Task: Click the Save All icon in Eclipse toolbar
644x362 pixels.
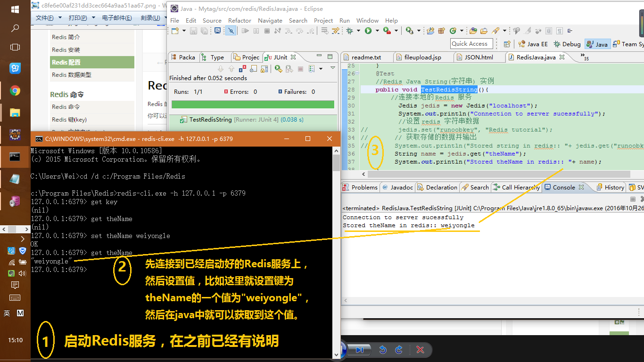Action: click(x=204, y=31)
